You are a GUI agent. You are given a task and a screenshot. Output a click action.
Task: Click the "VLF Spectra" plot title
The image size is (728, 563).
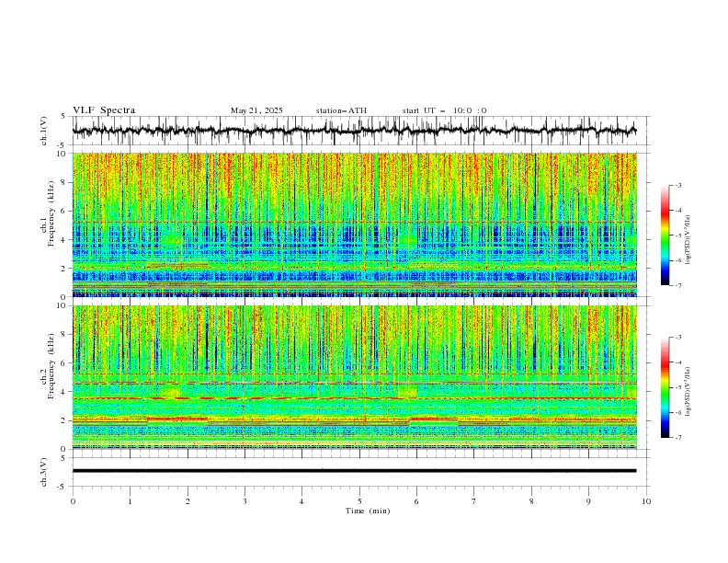[x=104, y=110]
